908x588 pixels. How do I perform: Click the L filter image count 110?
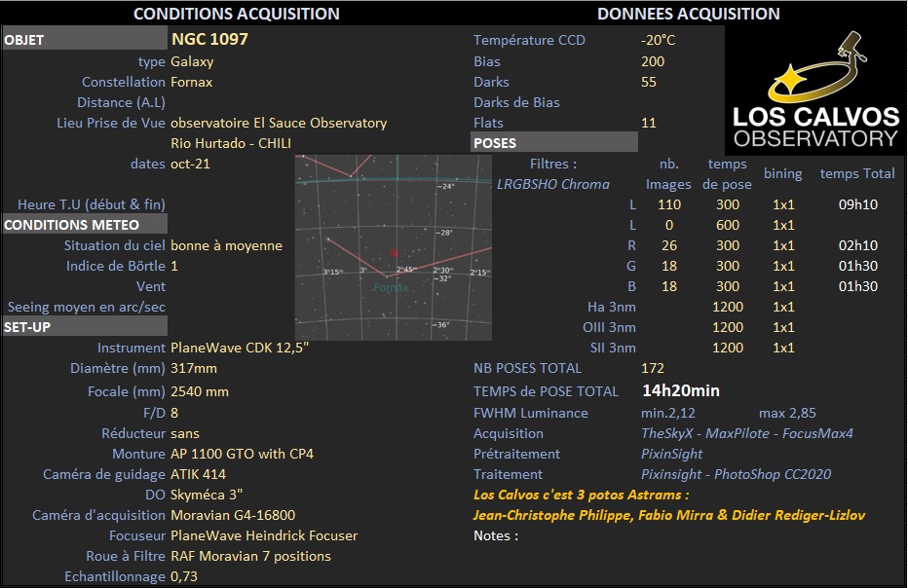click(x=669, y=204)
